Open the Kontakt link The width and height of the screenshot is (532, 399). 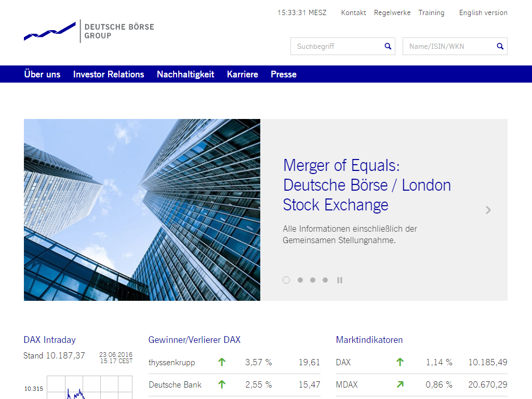pyautogui.click(x=353, y=12)
